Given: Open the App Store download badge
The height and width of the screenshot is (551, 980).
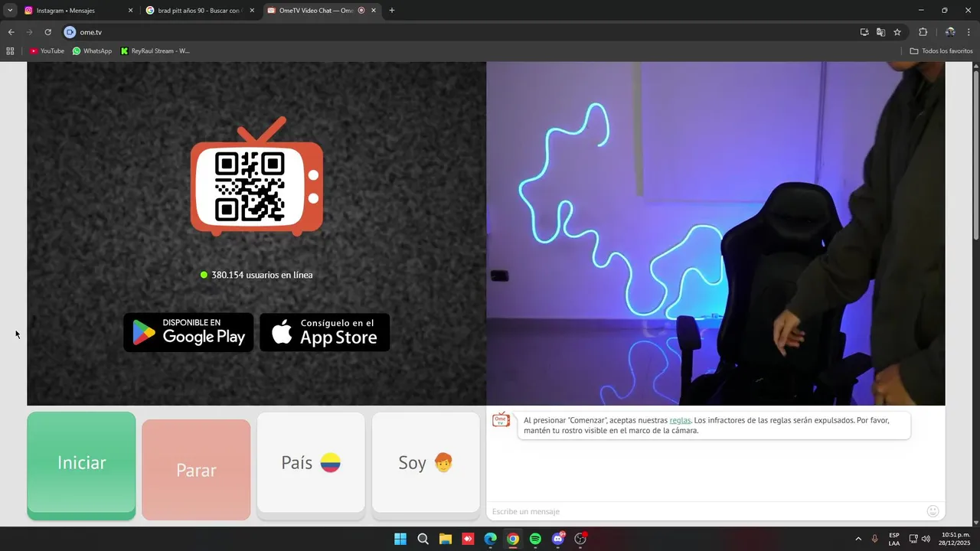Looking at the screenshot, I should [325, 332].
